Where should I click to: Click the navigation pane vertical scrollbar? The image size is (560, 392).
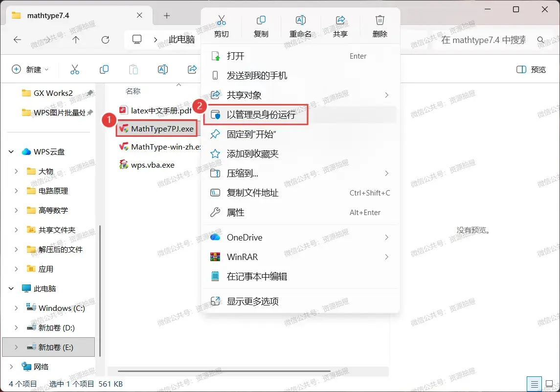pyautogui.click(x=100, y=291)
